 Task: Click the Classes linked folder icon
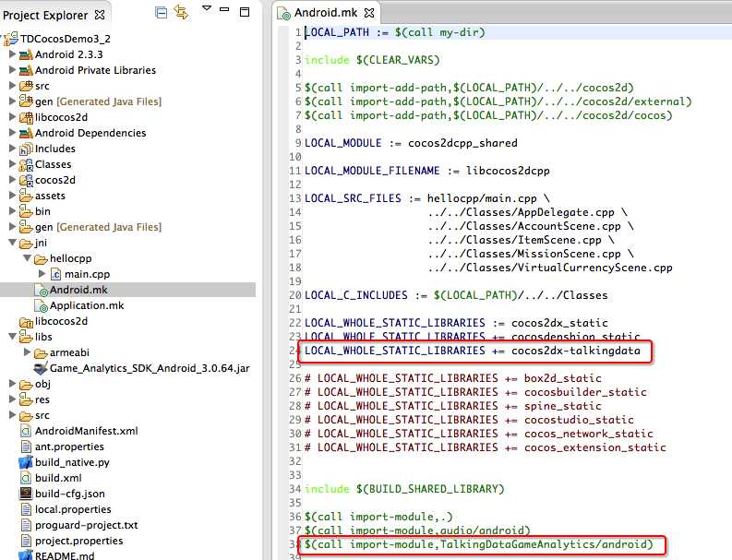pyautogui.click(x=26, y=165)
